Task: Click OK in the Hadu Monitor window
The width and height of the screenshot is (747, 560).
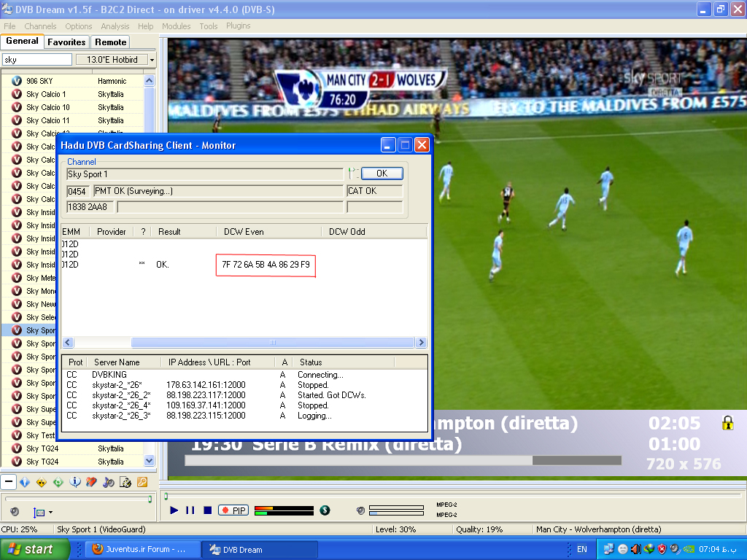Action: tap(382, 174)
